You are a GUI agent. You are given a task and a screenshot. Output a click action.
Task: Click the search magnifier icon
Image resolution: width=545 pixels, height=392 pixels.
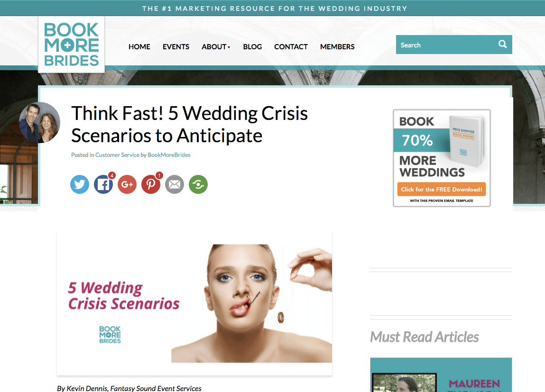coord(503,44)
